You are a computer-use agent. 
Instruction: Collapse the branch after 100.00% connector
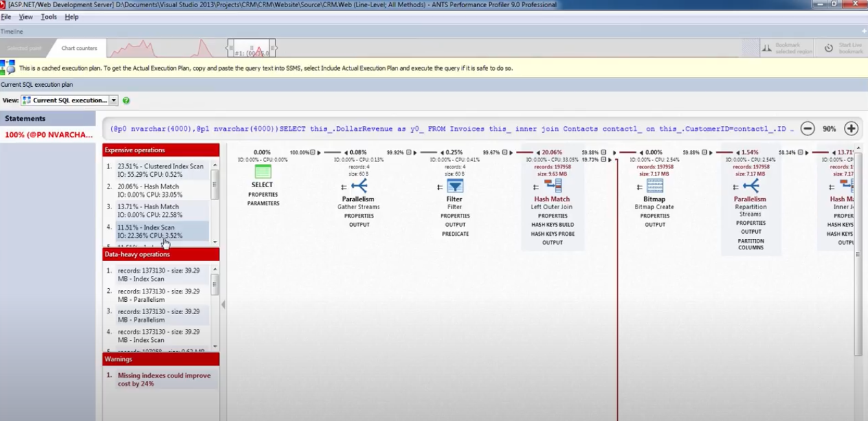tap(313, 153)
